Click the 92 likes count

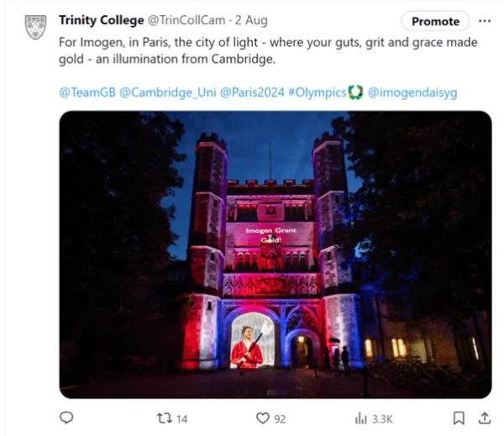[279, 418]
